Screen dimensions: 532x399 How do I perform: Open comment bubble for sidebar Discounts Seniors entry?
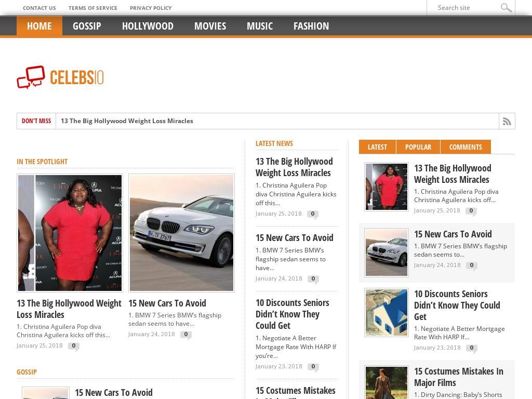(472, 348)
